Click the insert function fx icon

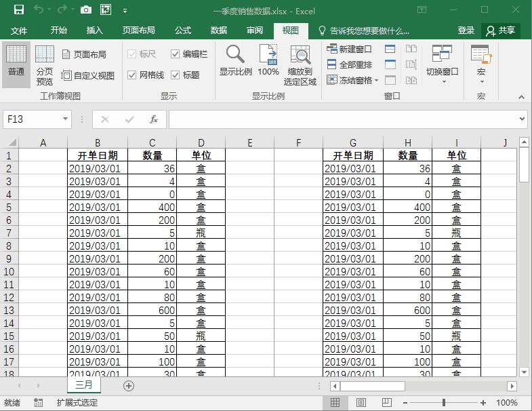tap(154, 119)
